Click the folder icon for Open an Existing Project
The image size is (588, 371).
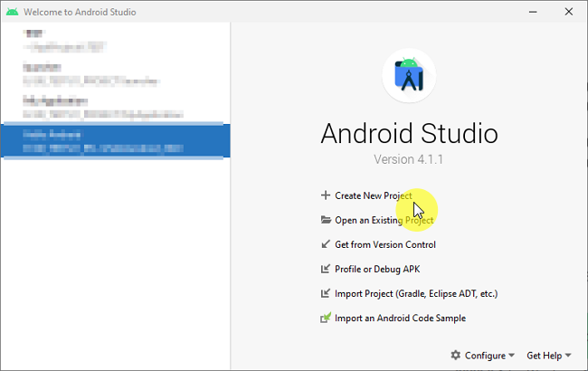(x=326, y=220)
